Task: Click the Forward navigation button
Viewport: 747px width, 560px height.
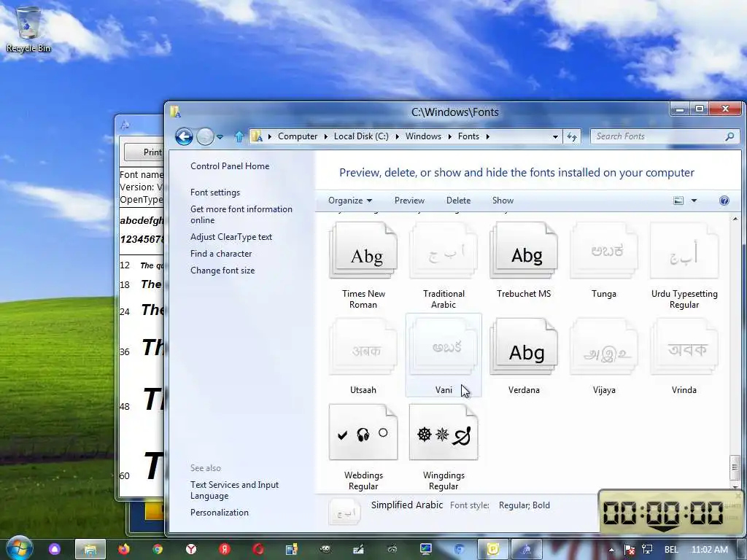Action: 205,136
